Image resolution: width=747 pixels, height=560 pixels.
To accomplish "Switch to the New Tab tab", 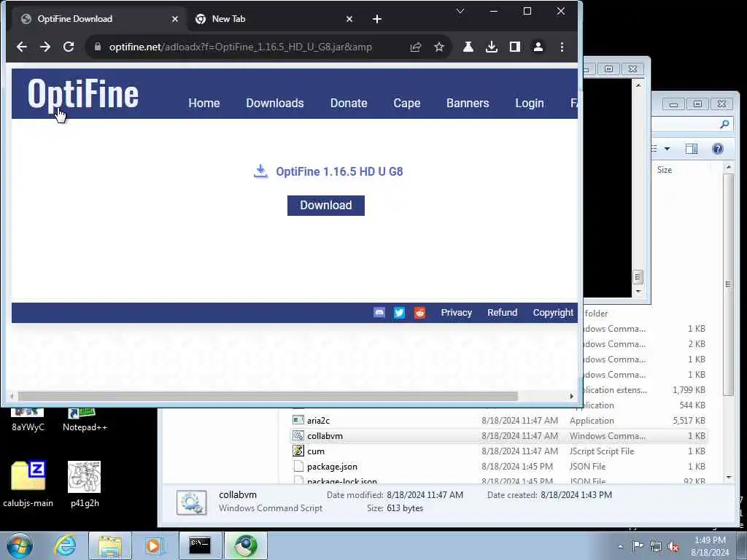I will (274, 19).
